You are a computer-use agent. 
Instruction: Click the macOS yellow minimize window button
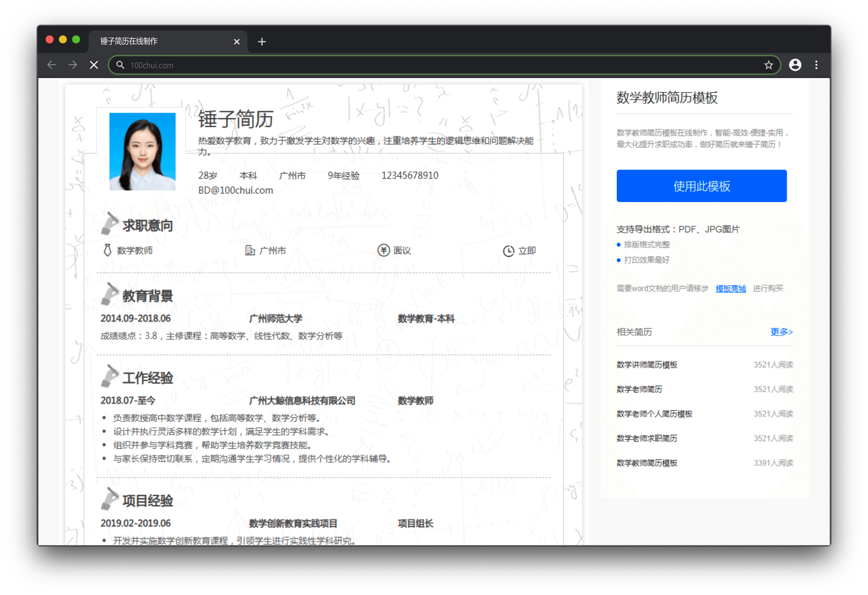[x=63, y=39]
